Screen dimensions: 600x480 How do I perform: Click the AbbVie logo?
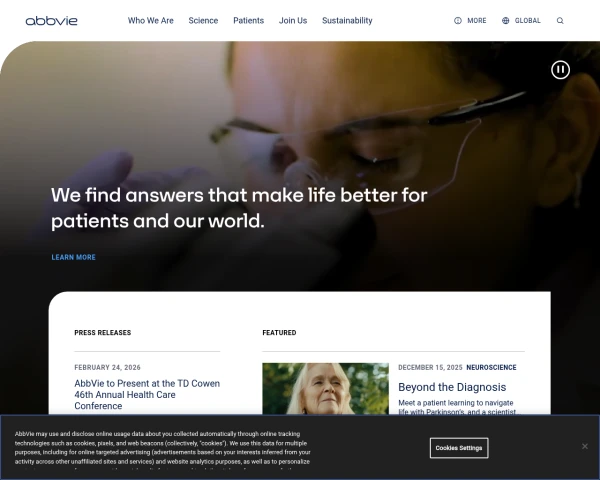click(51, 21)
